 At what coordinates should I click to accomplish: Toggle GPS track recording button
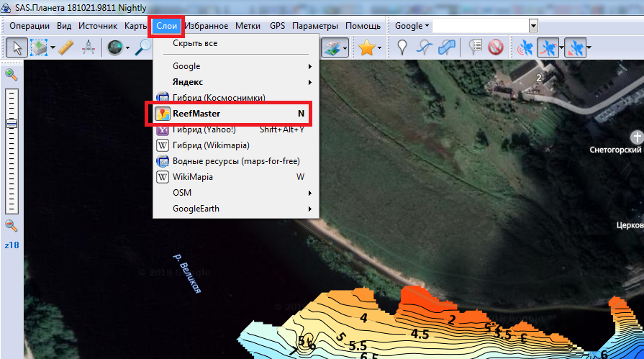[548, 48]
